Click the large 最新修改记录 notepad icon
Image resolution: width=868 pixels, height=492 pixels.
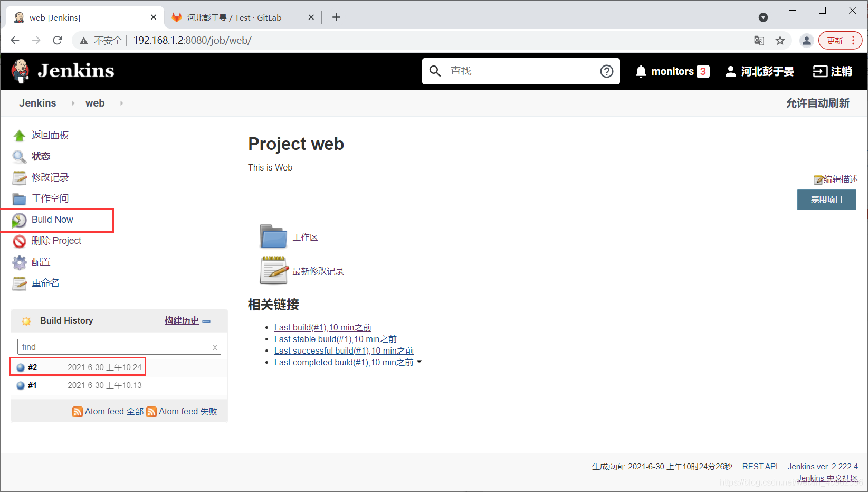click(x=273, y=270)
